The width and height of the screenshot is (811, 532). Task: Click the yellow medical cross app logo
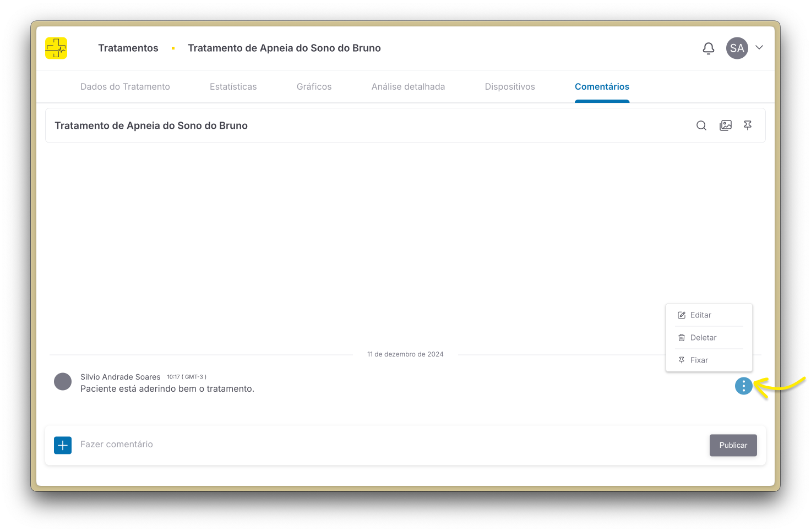[56, 48]
